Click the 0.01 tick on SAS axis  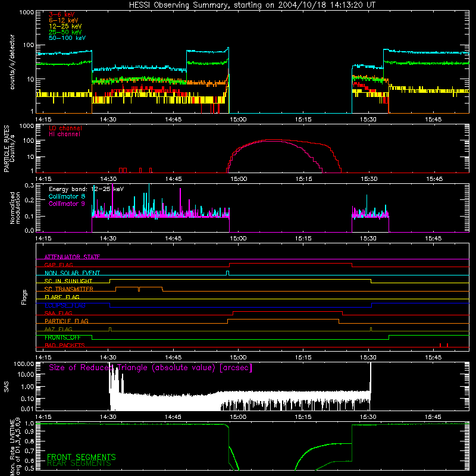tap(27, 409)
